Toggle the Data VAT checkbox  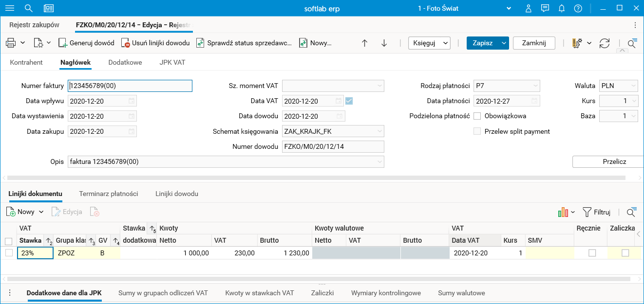(x=349, y=101)
